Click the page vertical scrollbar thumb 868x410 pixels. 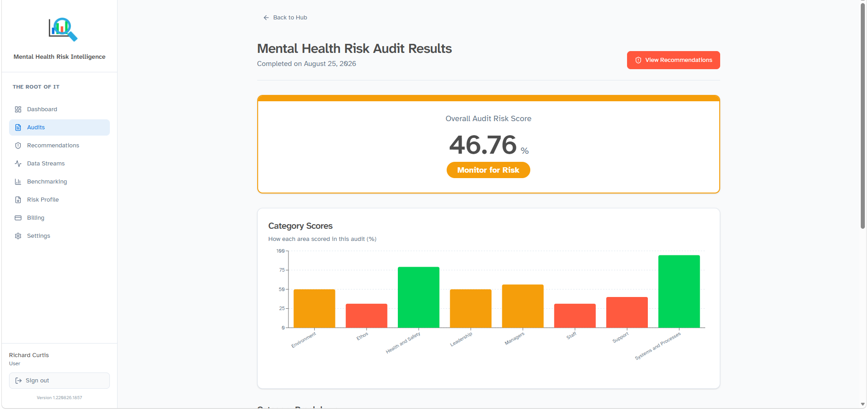pyautogui.click(x=863, y=115)
